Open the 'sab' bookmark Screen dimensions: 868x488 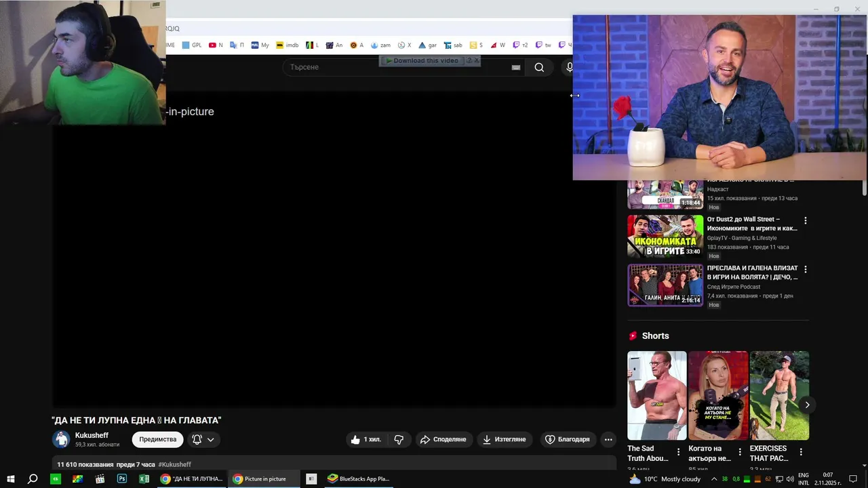point(453,45)
